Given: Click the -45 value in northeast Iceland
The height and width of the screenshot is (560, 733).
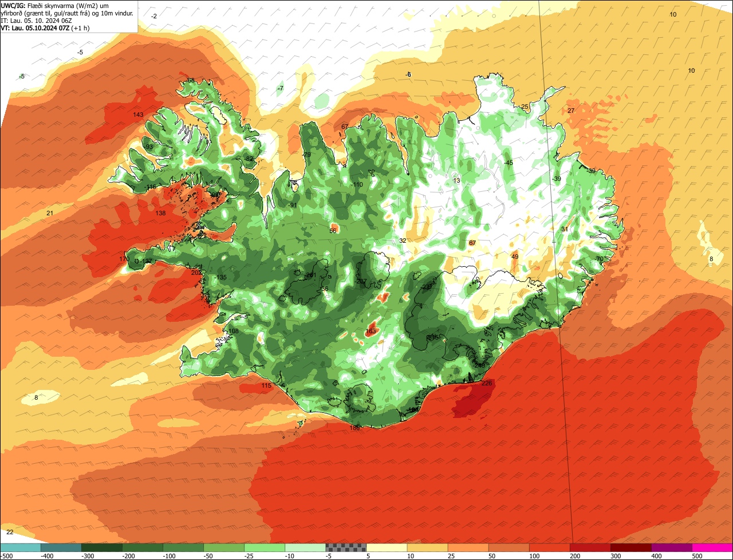Looking at the screenshot, I should [508, 163].
